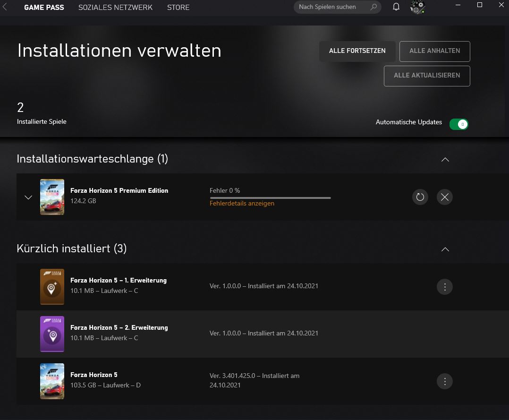The image size is (509, 420).
Task: Switch to the SOZIALES NETZWERK tab
Action: (x=115, y=7)
